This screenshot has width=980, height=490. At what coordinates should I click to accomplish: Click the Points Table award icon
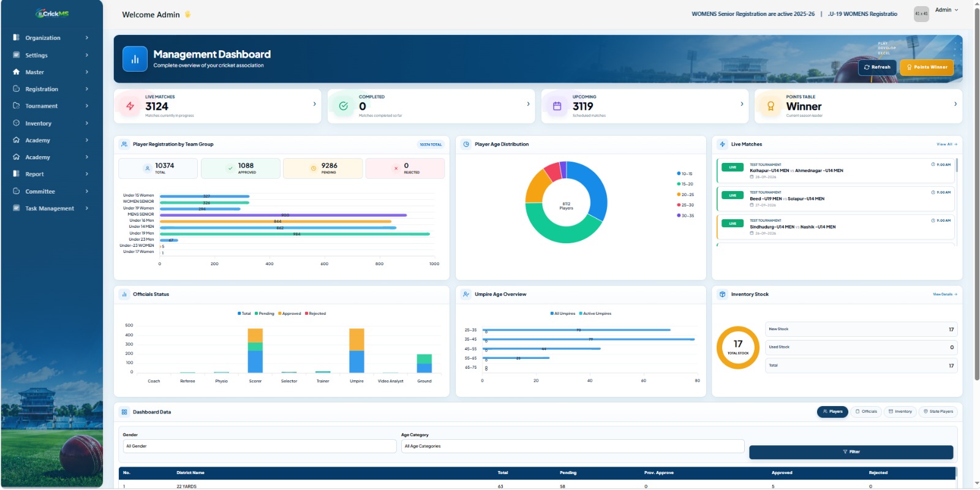771,106
